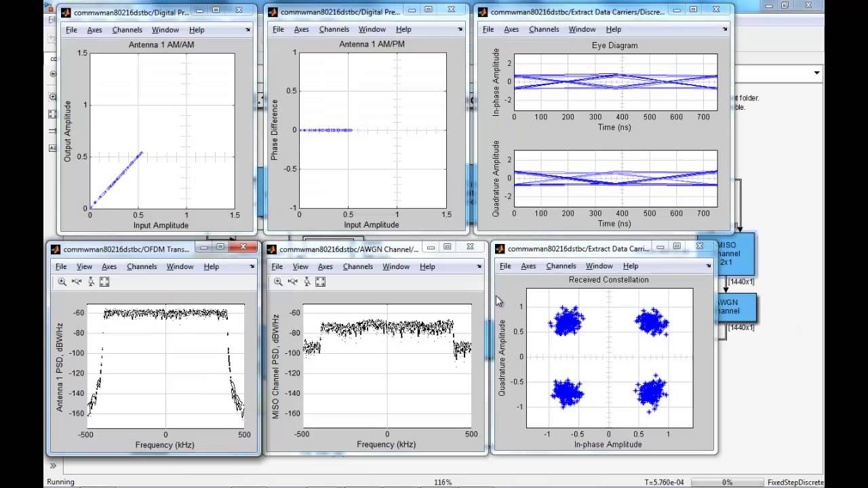Image resolution: width=868 pixels, height=488 pixels.
Task: Open File menu in Antenna 1 AM/PM window
Action: 279,29
